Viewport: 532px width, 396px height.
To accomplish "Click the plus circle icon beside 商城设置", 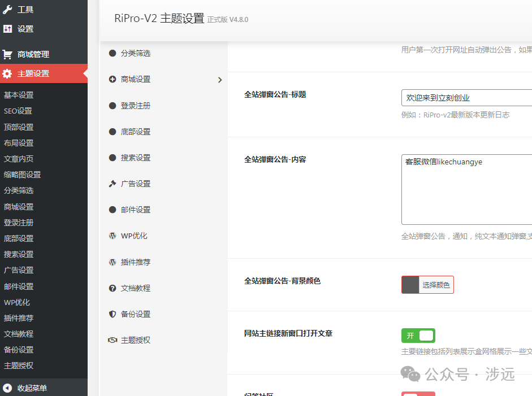I will click(113, 79).
